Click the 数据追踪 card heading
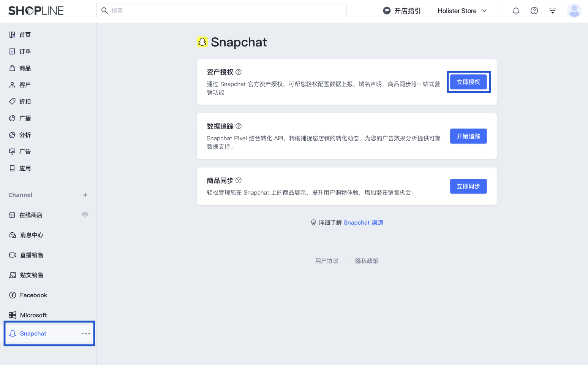This screenshot has height=365, width=588. point(220,126)
